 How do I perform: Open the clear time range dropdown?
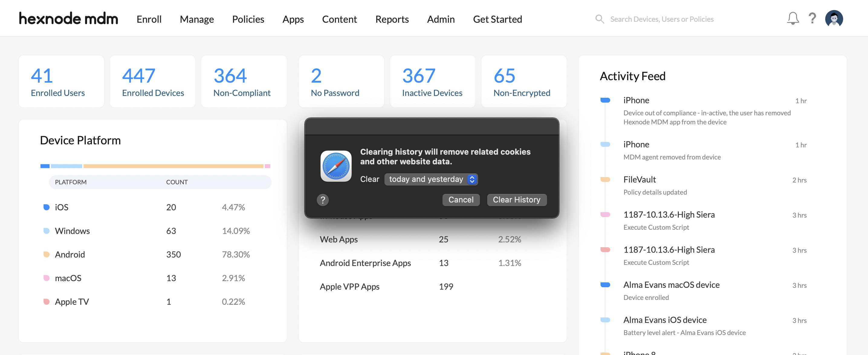click(431, 179)
